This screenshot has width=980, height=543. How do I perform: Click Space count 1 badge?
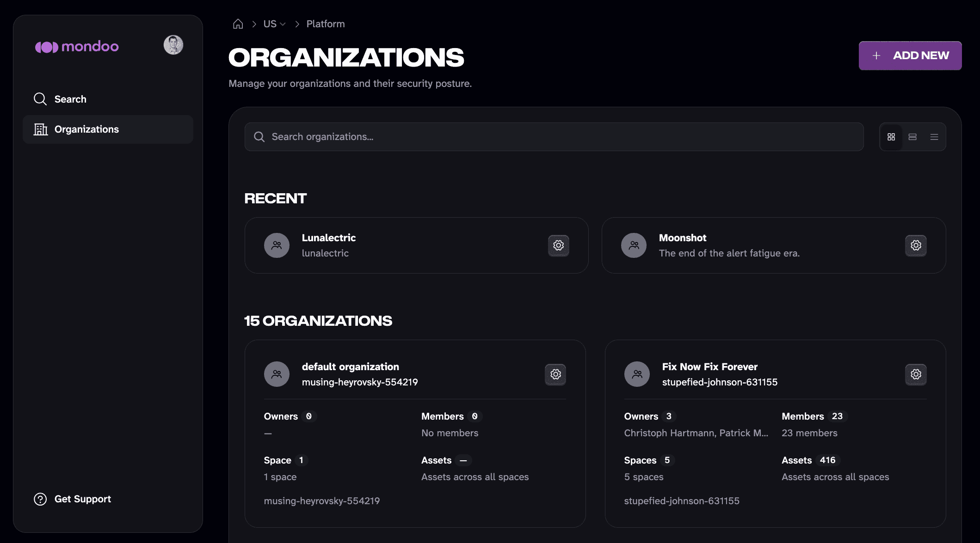coord(301,460)
